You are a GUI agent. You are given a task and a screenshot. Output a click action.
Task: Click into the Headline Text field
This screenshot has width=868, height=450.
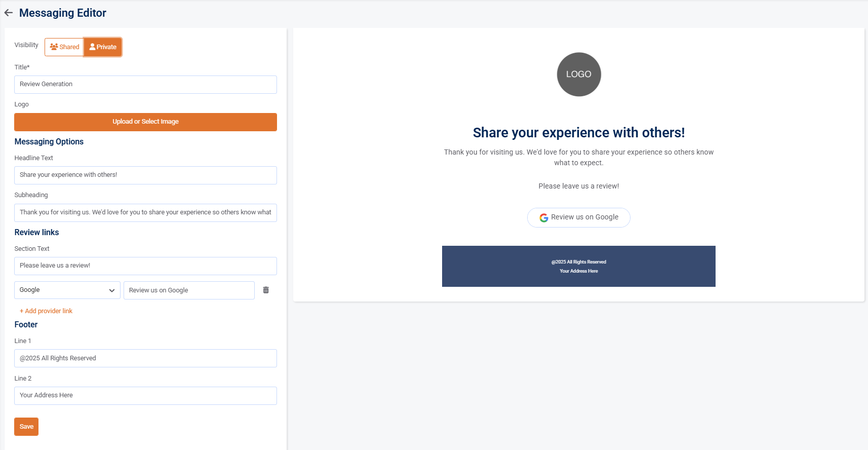(x=145, y=175)
